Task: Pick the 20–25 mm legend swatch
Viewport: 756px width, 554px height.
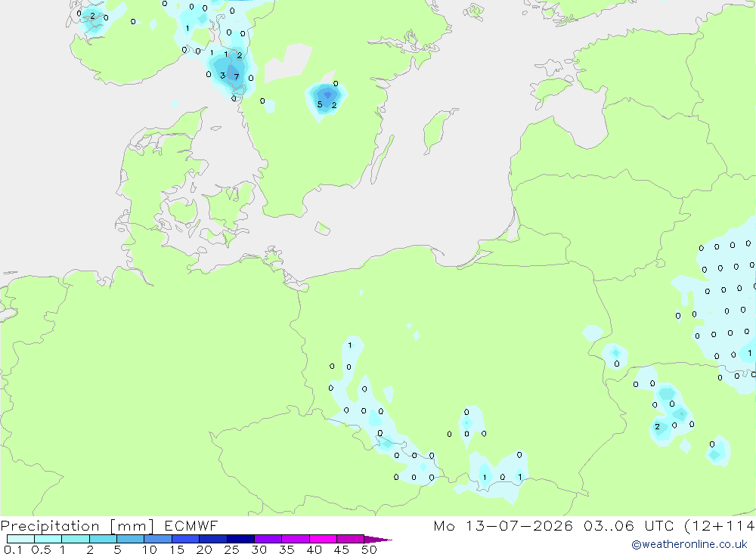Action: [x=213, y=539]
